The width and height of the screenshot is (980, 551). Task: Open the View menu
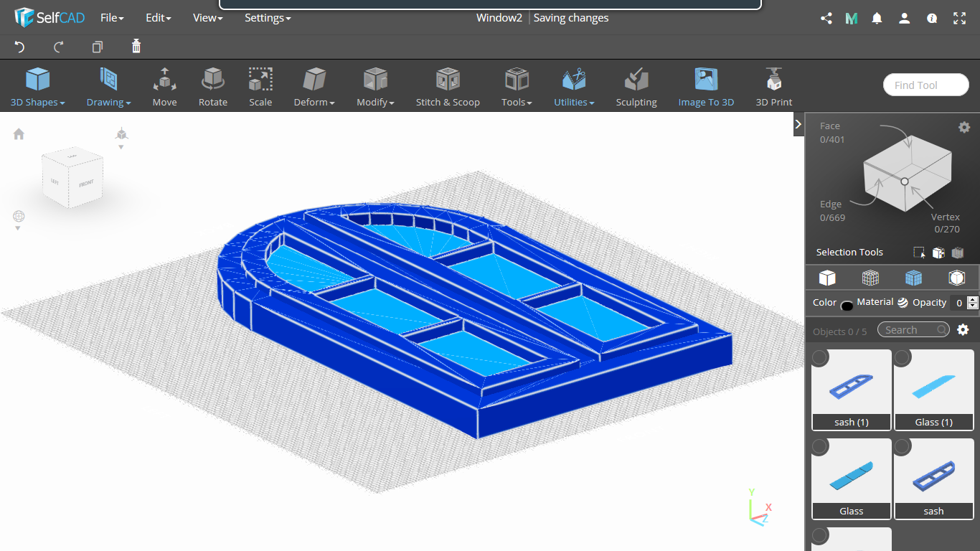point(207,18)
